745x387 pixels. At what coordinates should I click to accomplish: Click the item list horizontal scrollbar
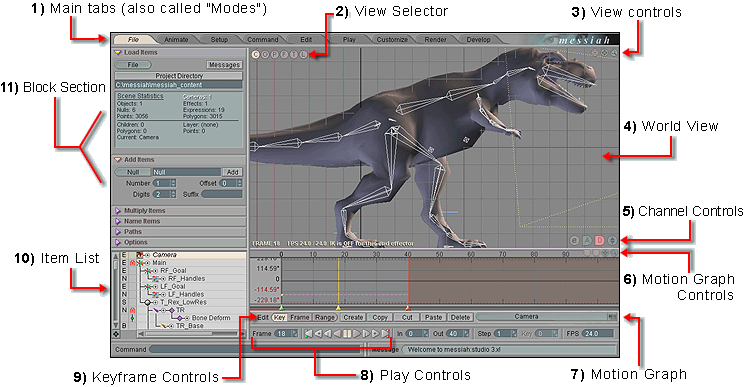(191, 334)
